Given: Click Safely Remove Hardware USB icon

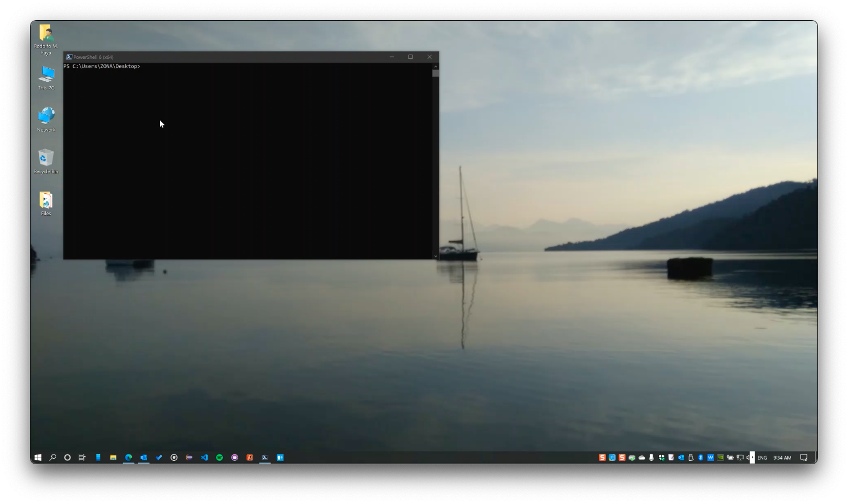Looking at the screenshot, I should [691, 458].
